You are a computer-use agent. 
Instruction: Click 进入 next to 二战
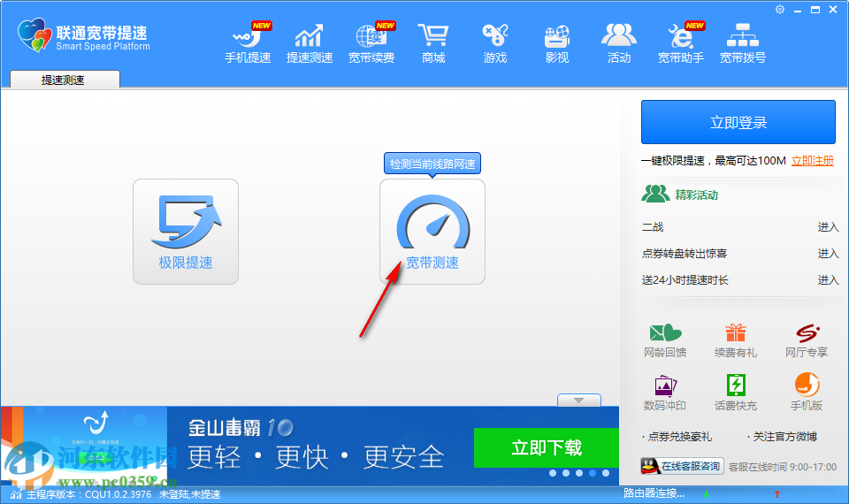(x=828, y=227)
